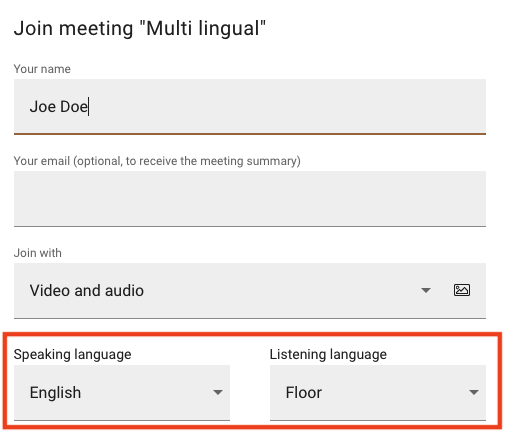Screen dimensions: 505x435
Task: Click the Speaking language label
Action: [x=72, y=354]
